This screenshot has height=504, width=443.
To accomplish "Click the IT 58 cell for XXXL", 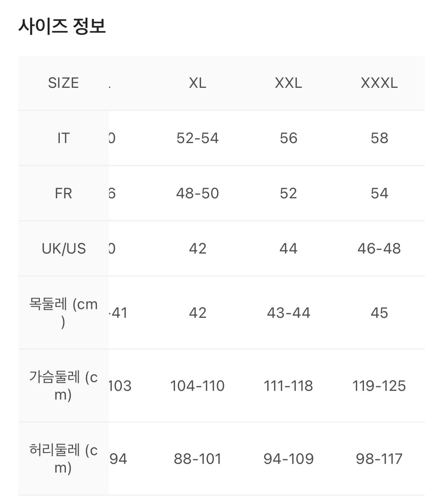I will click(x=379, y=138).
